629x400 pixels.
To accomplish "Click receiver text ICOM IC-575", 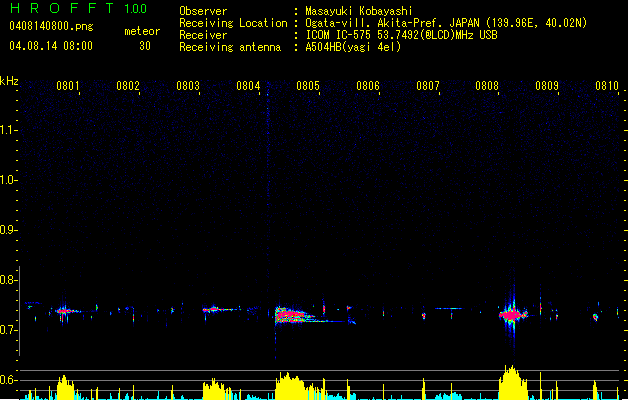I will 339,35.
